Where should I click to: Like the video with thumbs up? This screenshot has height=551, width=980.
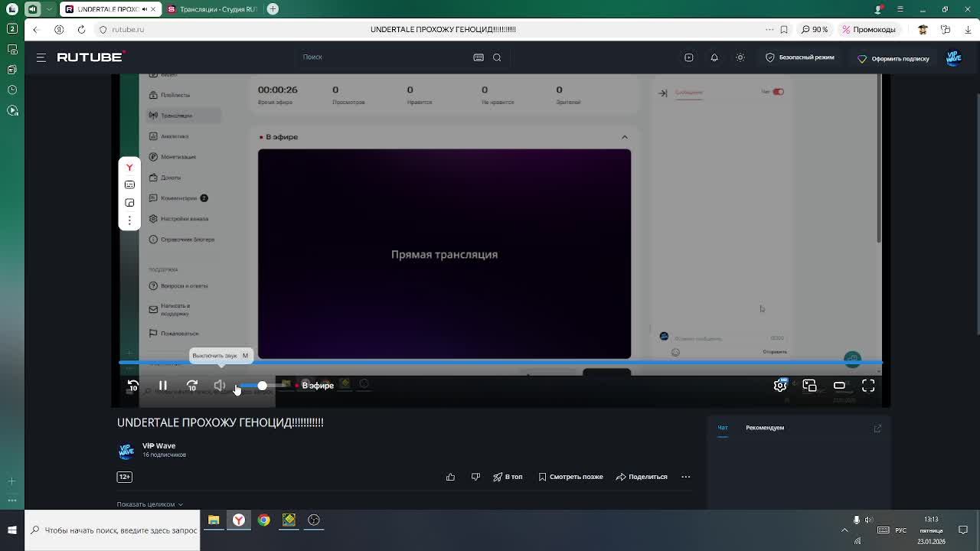(450, 477)
